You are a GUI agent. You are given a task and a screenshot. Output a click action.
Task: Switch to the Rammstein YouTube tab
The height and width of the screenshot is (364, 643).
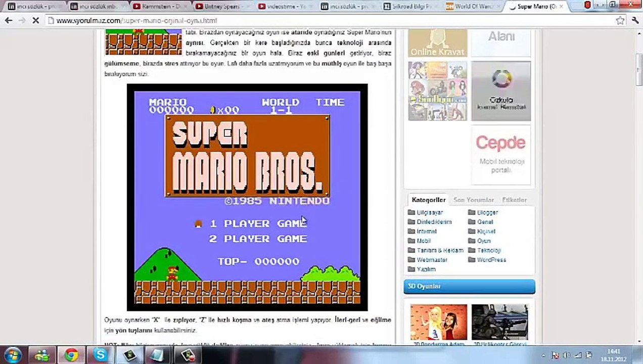click(159, 7)
